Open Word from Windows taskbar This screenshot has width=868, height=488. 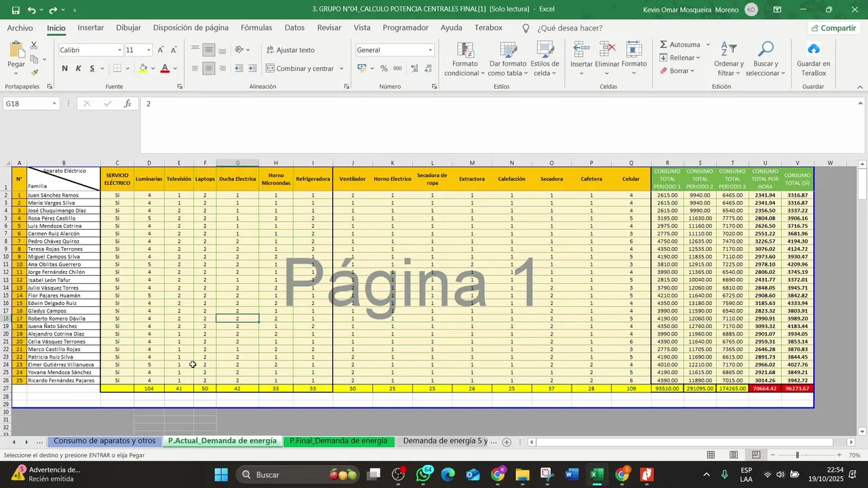pos(572,474)
